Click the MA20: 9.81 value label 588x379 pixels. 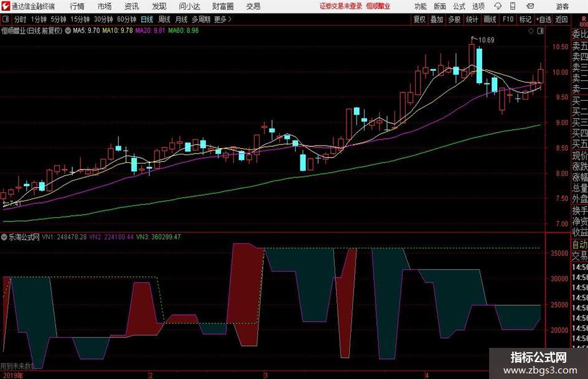[150, 30]
